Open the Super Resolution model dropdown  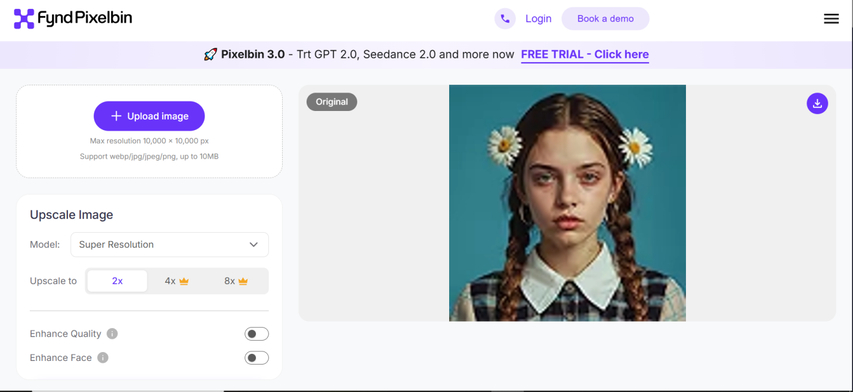point(170,245)
